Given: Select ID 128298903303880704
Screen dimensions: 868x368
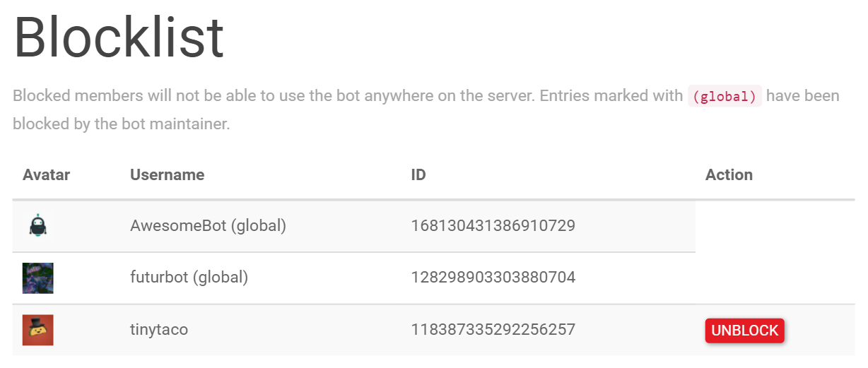Looking at the screenshot, I should (493, 278).
